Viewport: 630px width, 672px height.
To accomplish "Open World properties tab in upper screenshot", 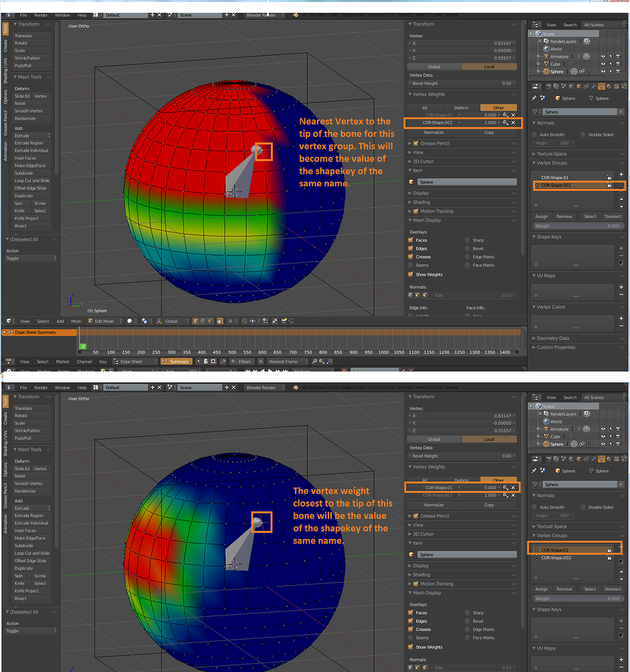I will pos(572,86).
